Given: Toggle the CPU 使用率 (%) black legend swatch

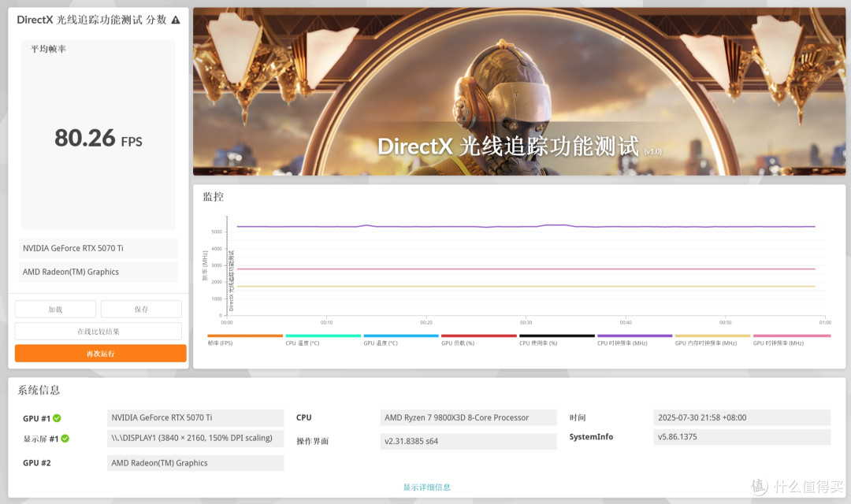Looking at the screenshot, I should click(x=557, y=335).
